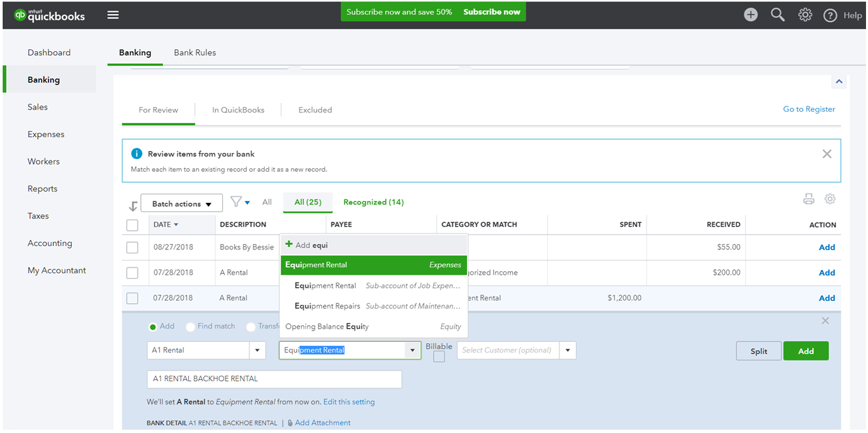Check the $1,200.00 A Rental row checkbox
Viewport: 868px width, 433px height.
pyautogui.click(x=132, y=298)
